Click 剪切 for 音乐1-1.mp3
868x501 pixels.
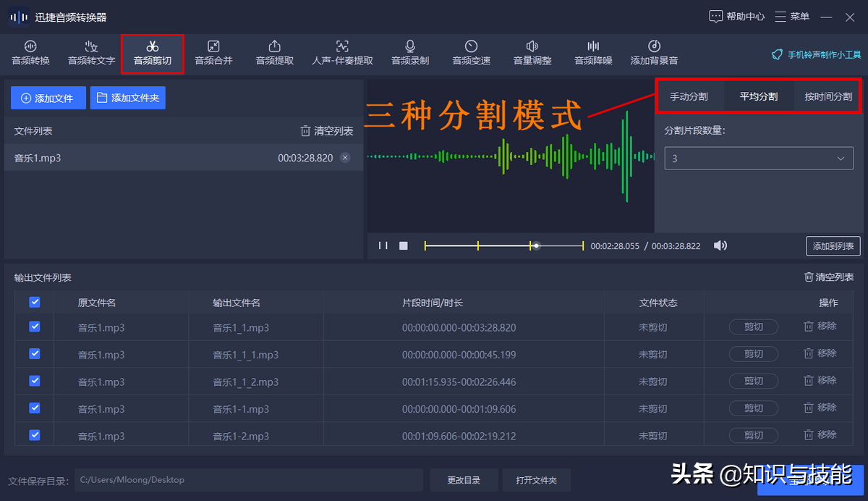tap(754, 408)
